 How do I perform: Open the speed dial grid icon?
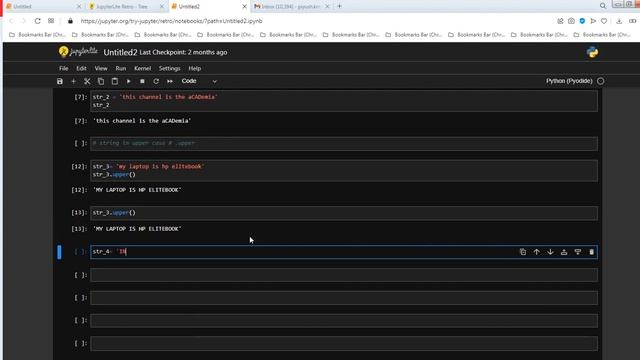click(51, 21)
